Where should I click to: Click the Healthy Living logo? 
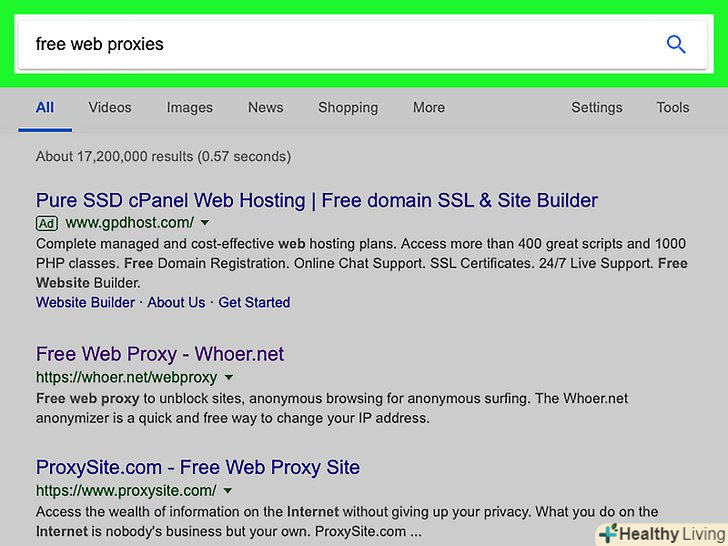[661, 534]
